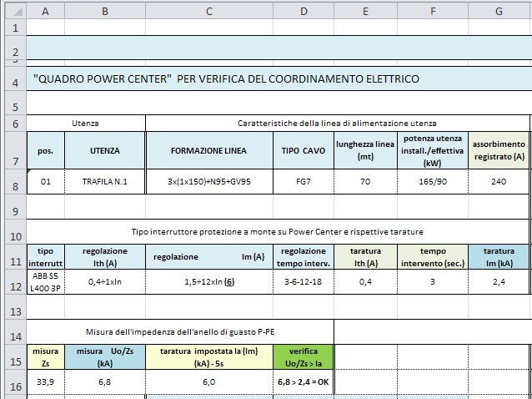The width and height of the screenshot is (532, 399).
Task: Select the "1,5÷12xIn" regulation cell
Action: point(208,281)
